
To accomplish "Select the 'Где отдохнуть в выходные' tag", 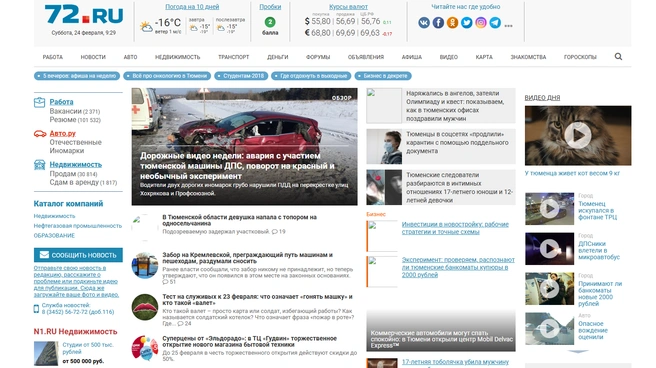I will (x=311, y=76).
